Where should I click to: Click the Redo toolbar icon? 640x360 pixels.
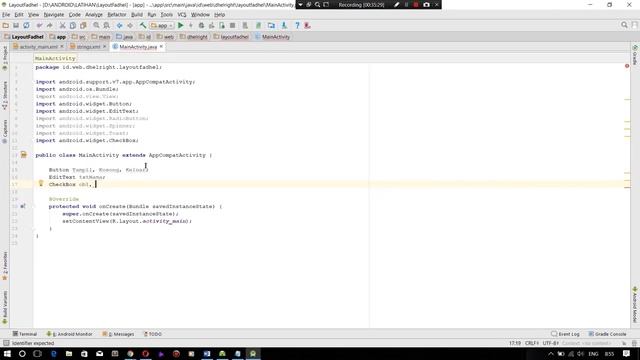(x=49, y=25)
